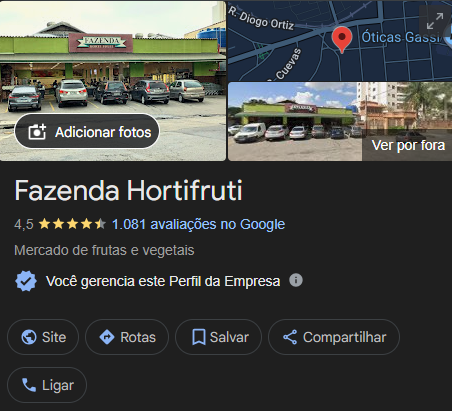Screen dimensions: 452x411
Task: Click the globe icon for Site
Action: [29, 337]
